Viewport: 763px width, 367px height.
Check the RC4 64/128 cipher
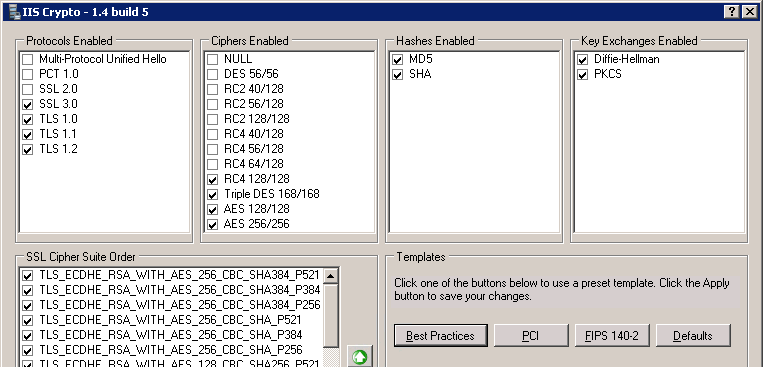pos(213,165)
